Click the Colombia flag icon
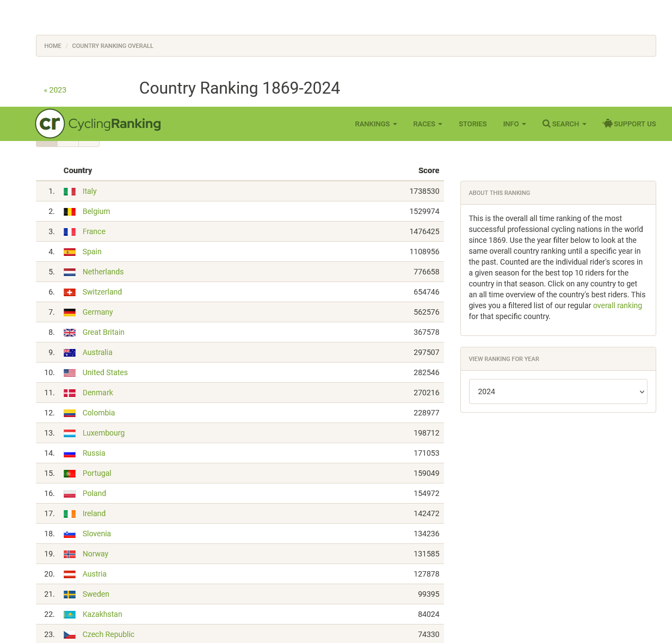672x643 pixels. click(70, 413)
